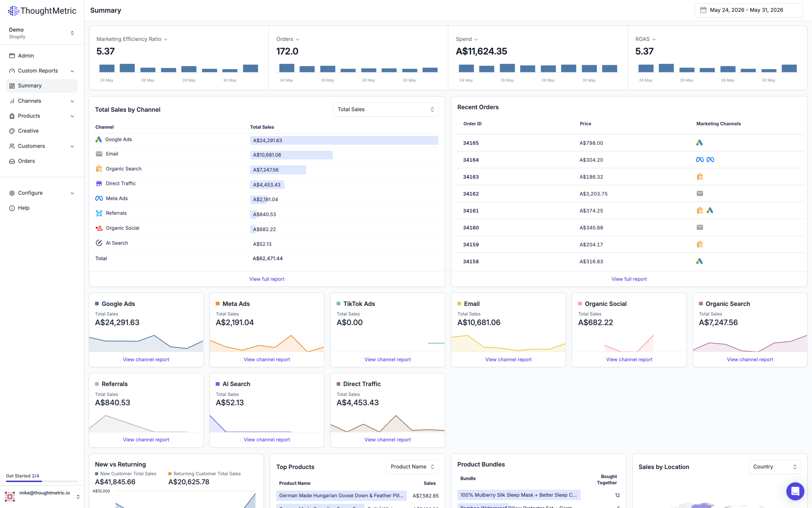Click the AI Search icon in channel table
812x508 pixels.
pos(99,243)
